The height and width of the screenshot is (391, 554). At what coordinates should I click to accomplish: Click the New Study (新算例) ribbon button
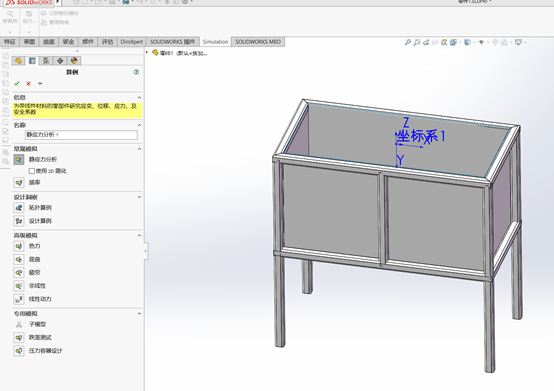(10, 17)
